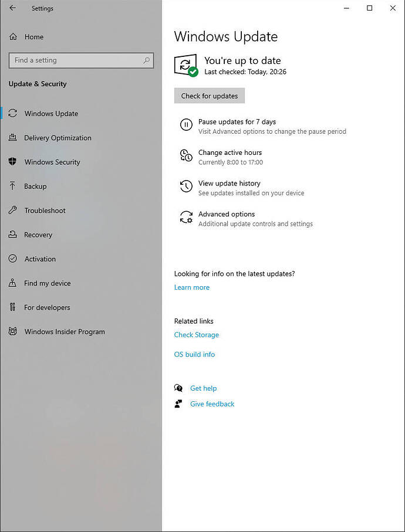This screenshot has height=532, width=405.
Task: Click the Get help link
Action: [x=203, y=388]
